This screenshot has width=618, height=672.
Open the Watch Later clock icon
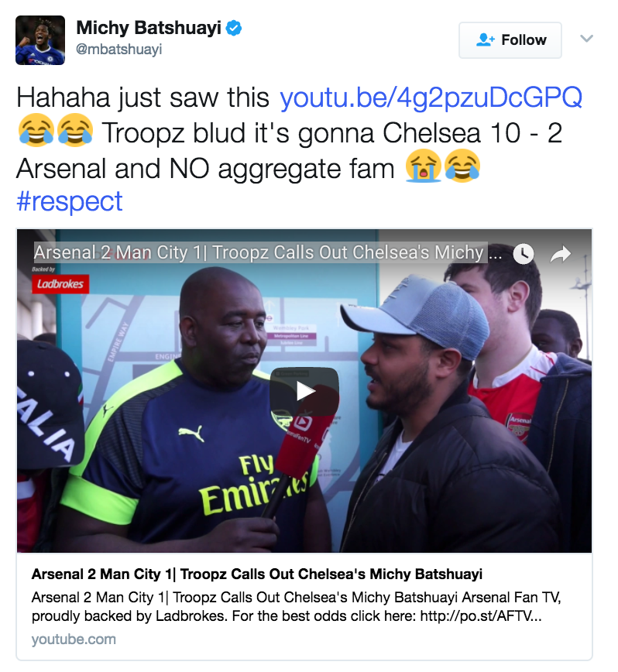coord(524,254)
